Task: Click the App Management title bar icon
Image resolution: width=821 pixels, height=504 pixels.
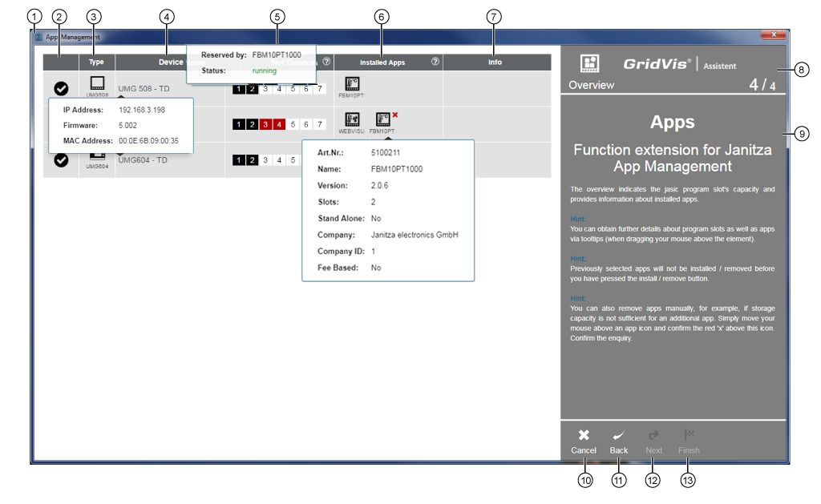Action: (38, 35)
